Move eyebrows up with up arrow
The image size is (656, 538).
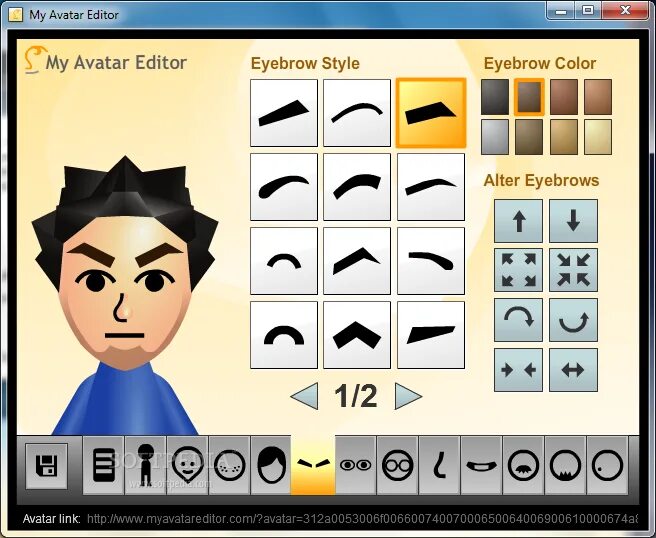pos(518,221)
